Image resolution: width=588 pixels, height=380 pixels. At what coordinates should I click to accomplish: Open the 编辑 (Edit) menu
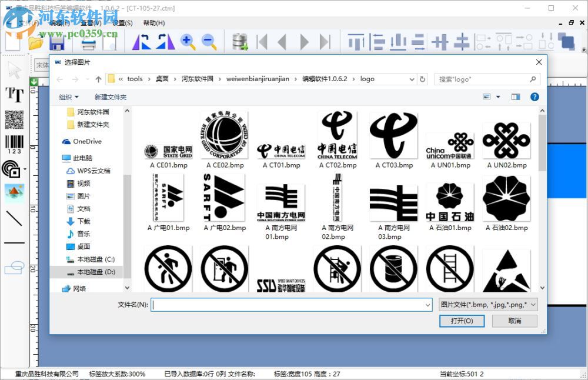59,22
